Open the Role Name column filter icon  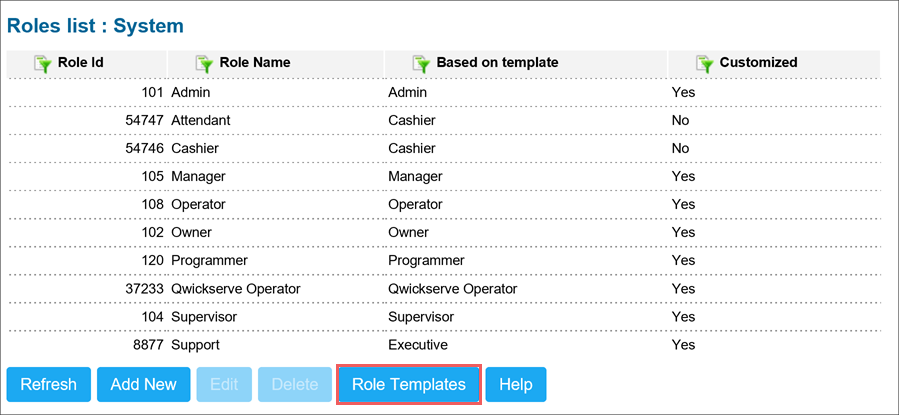coord(205,64)
